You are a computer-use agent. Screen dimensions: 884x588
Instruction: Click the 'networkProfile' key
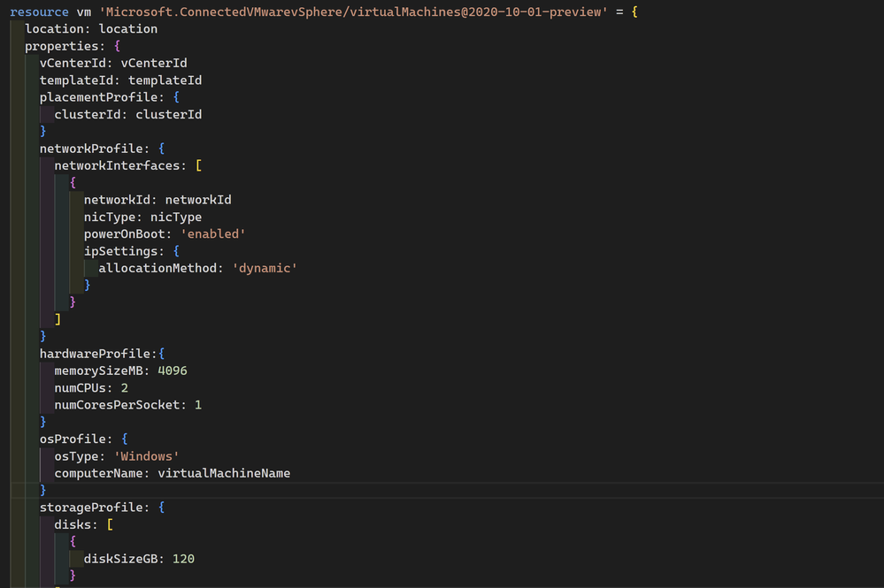(91, 149)
